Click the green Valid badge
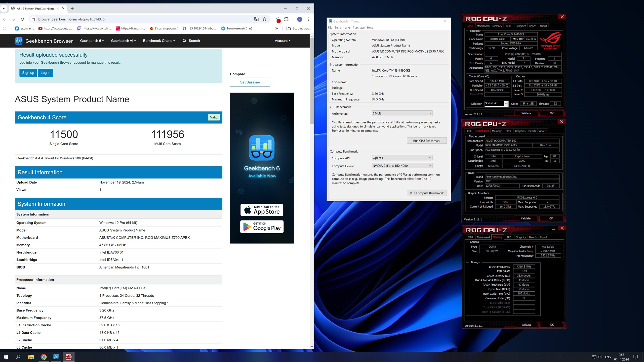 point(214,117)
